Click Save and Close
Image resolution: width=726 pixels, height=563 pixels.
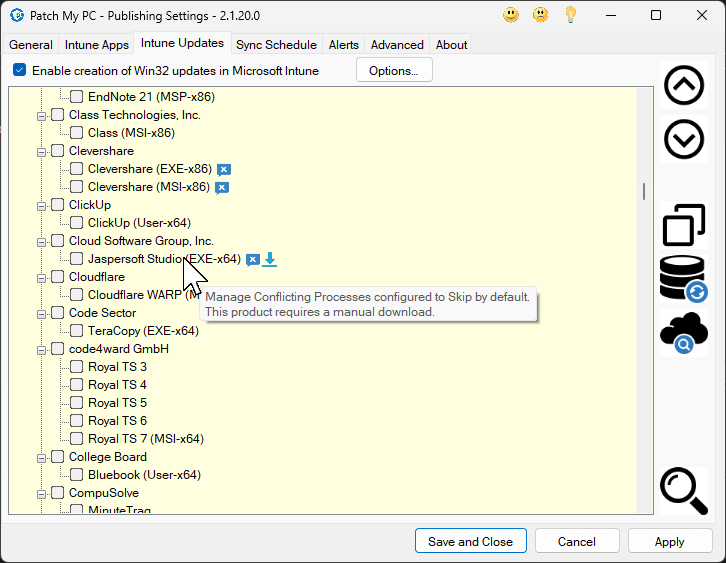click(470, 541)
